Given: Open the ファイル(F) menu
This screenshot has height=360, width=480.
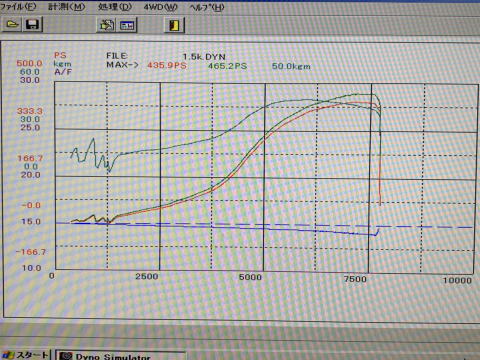Looking at the screenshot, I should pyautogui.click(x=18, y=6).
